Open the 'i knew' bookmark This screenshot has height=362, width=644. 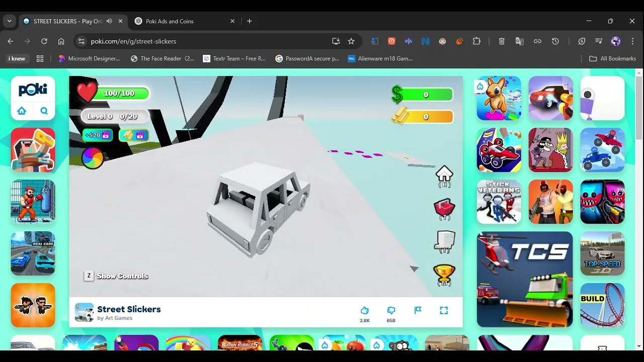click(x=17, y=58)
